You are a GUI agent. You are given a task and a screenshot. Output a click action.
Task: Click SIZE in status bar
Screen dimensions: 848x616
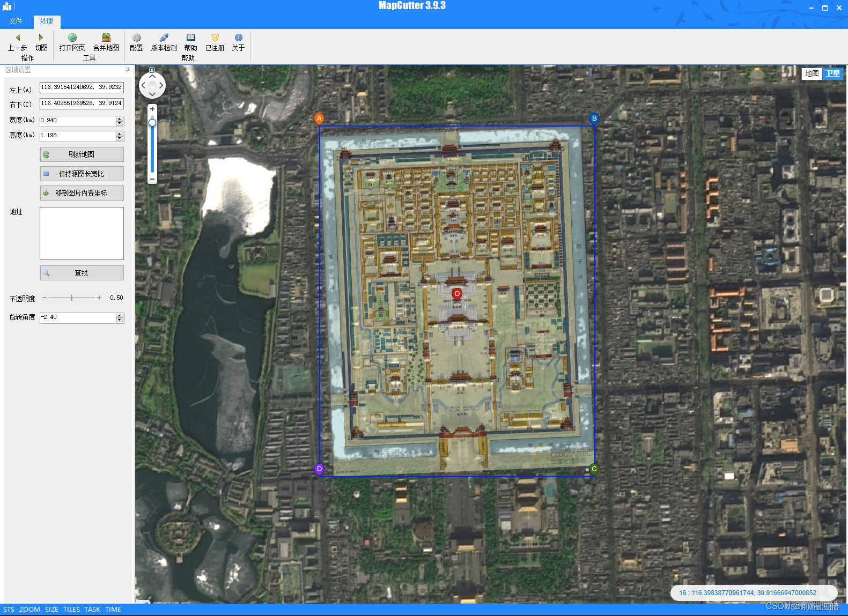coord(51,610)
